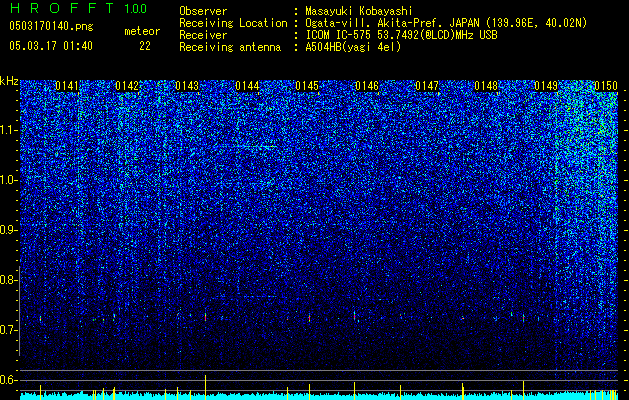629x400 pixels.
Task: Click the ICOM IC-575 53.7492 MHz text
Action: (401, 35)
